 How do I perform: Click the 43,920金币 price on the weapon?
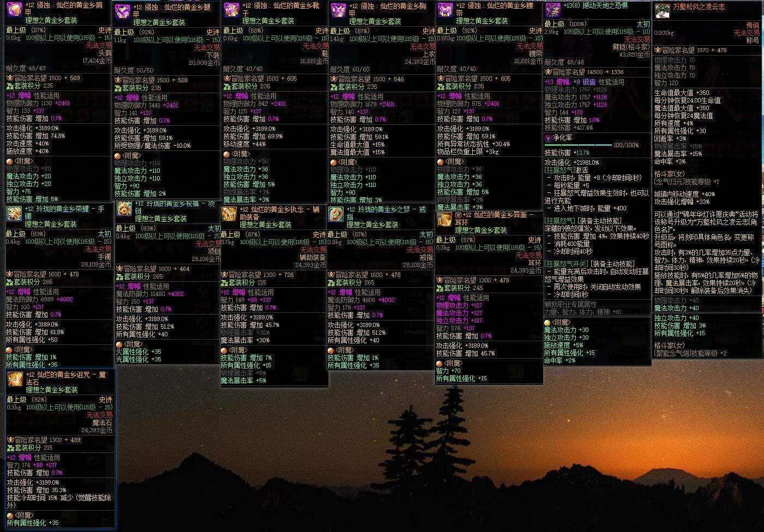click(x=635, y=55)
